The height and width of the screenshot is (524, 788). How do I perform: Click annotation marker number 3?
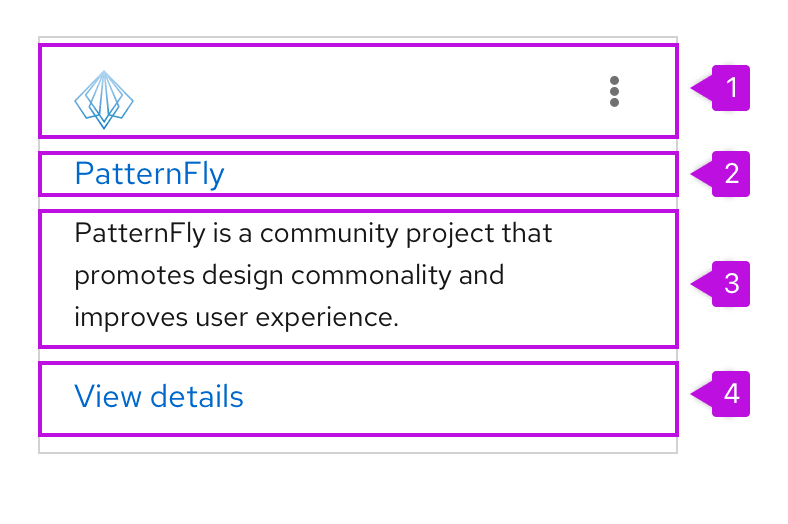[x=731, y=283]
